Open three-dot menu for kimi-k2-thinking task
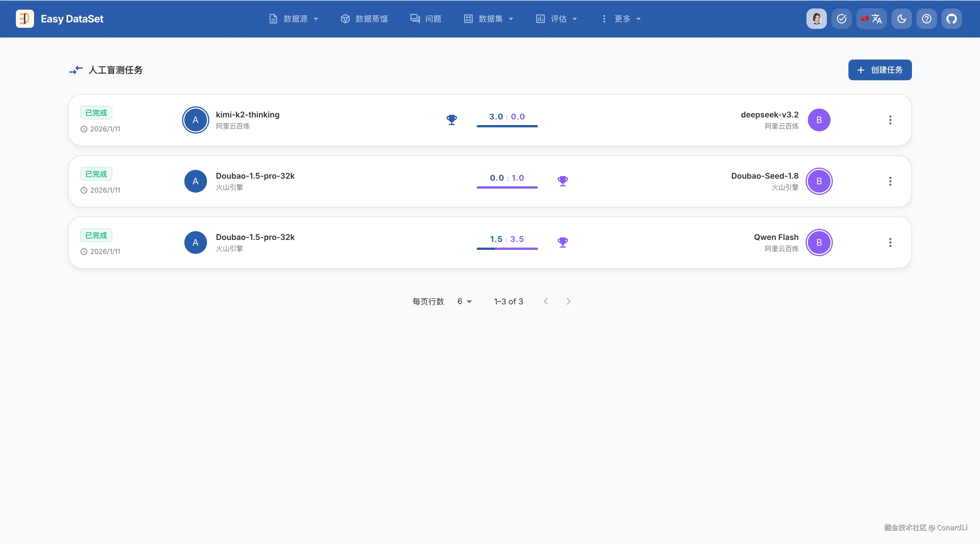The height and width of the screenshot is (544, 980). pyautogui.click(x=890, y=120)
